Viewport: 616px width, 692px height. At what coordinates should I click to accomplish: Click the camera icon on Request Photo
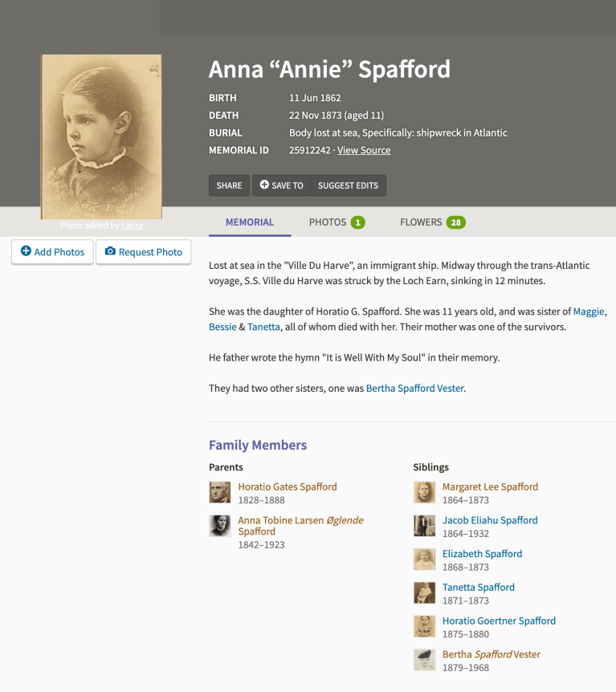tap(111, 251)
